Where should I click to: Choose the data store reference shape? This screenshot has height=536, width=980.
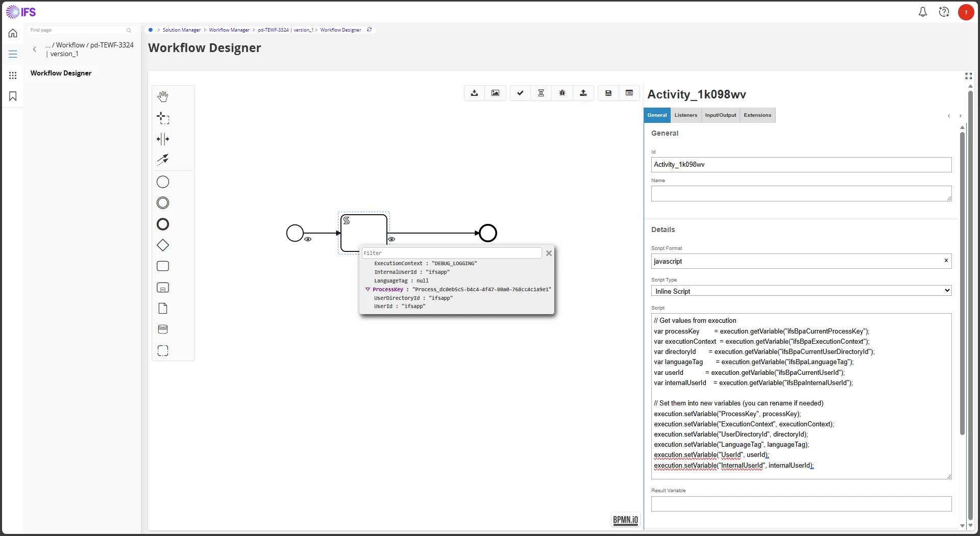tap(163, 329)
